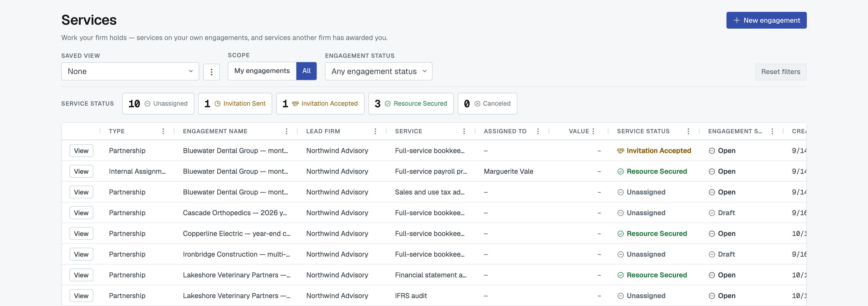Click Resource Secured icon in Financial statement row

620,275
